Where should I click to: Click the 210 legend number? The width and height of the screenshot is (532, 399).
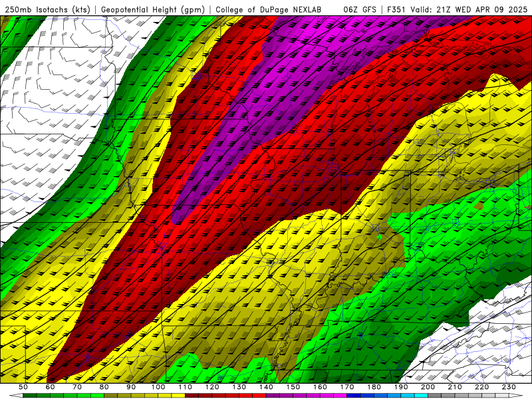[x=455, y=387]
